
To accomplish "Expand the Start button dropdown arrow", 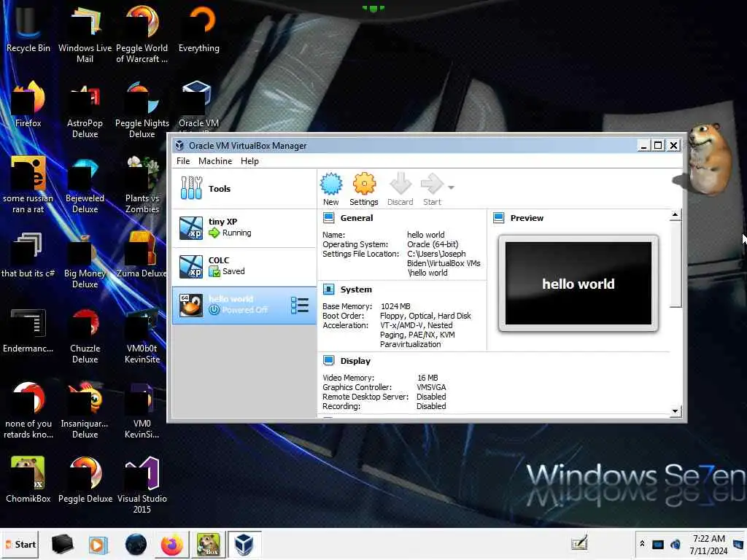I will coord(451,187).
